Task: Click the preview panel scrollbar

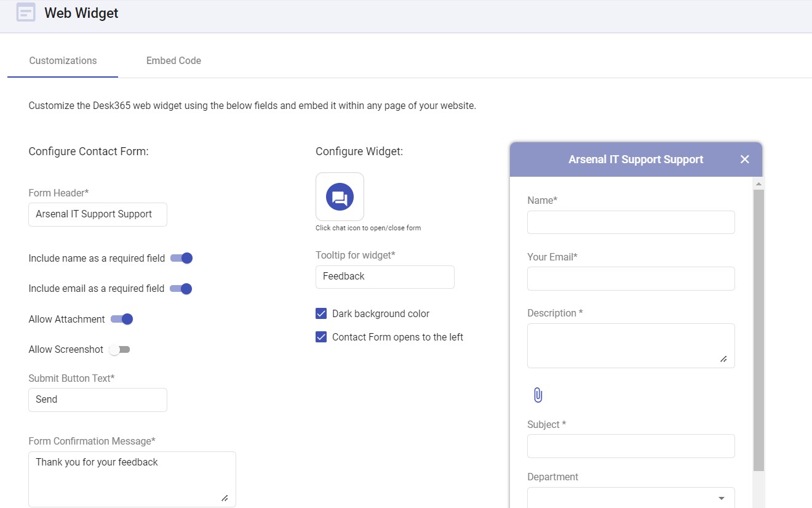Action: tap(758, 308)
